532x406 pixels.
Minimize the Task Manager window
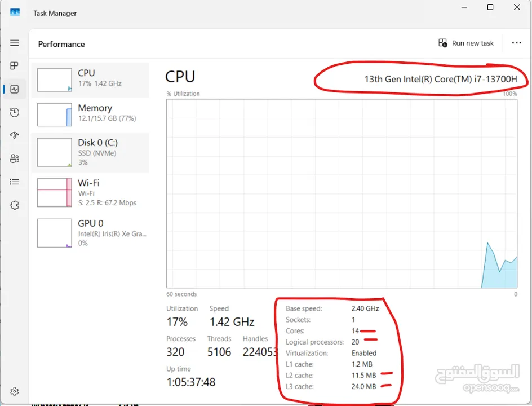(x=464, y=7)
